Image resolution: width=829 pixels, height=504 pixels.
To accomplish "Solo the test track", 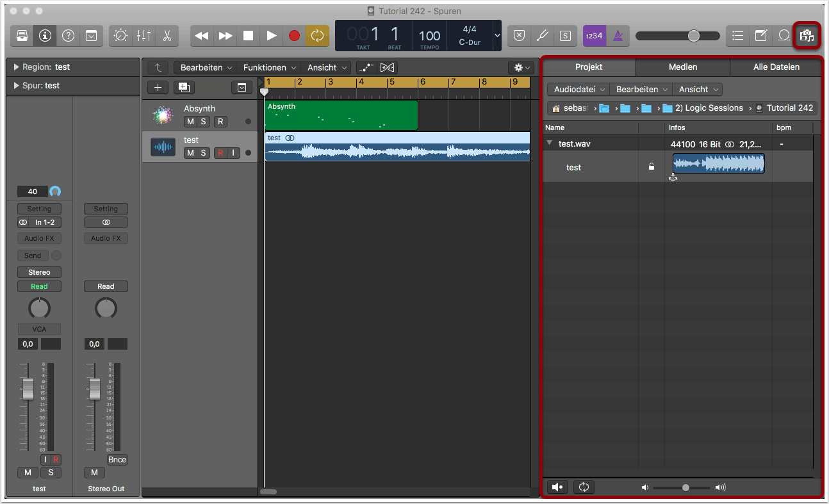I will pyautogui.click(x=203, y=152).
